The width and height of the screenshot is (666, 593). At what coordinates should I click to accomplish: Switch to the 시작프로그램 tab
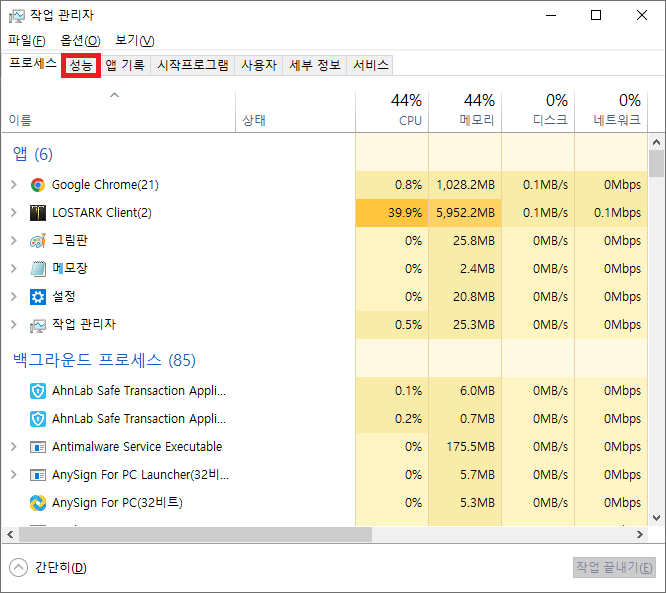(x=193, y=65)
